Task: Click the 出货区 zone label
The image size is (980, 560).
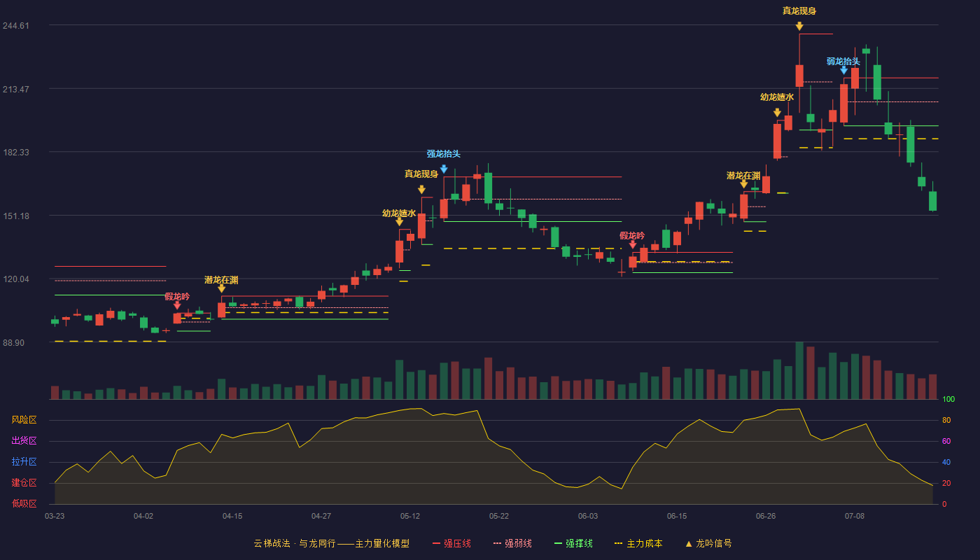Action: pos(24,441)
